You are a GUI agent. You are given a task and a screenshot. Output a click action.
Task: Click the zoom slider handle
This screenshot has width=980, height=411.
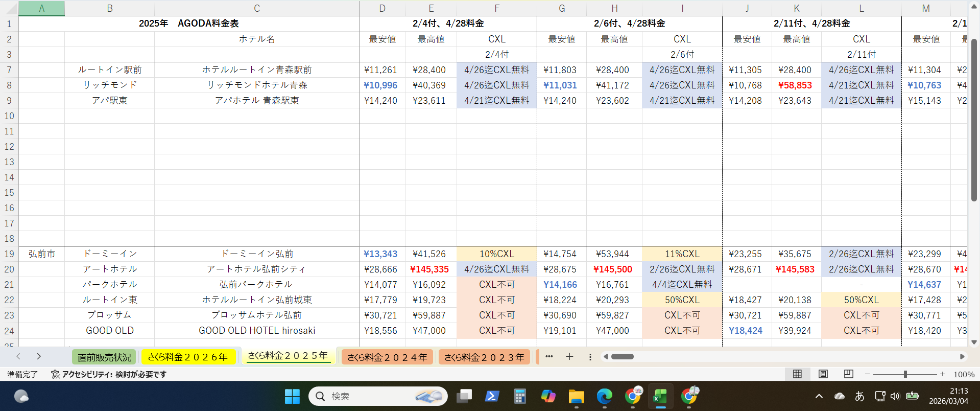[905, 374]
